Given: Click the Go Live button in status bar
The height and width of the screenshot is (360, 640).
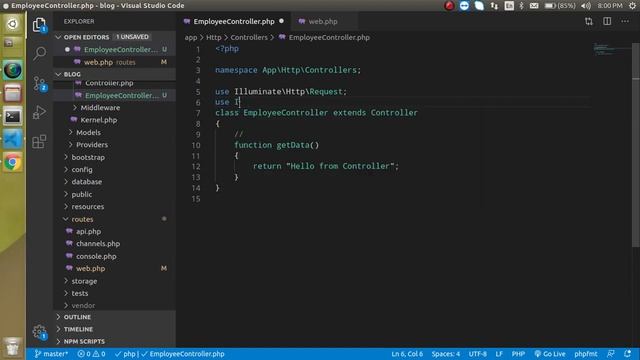Looking at the screenshot, I should 550,354.
